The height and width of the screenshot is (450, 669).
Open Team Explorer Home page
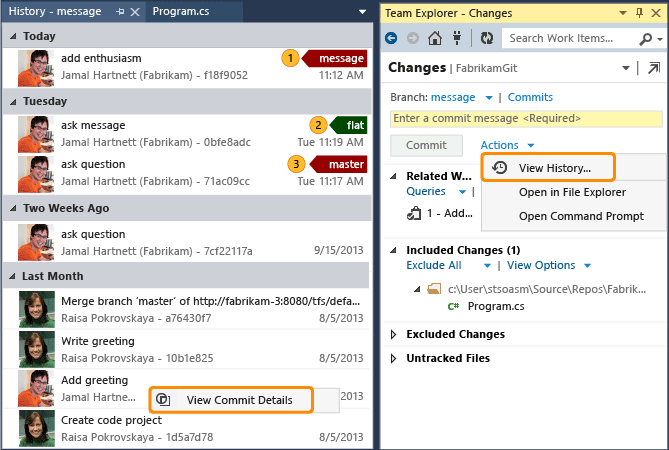435,38
